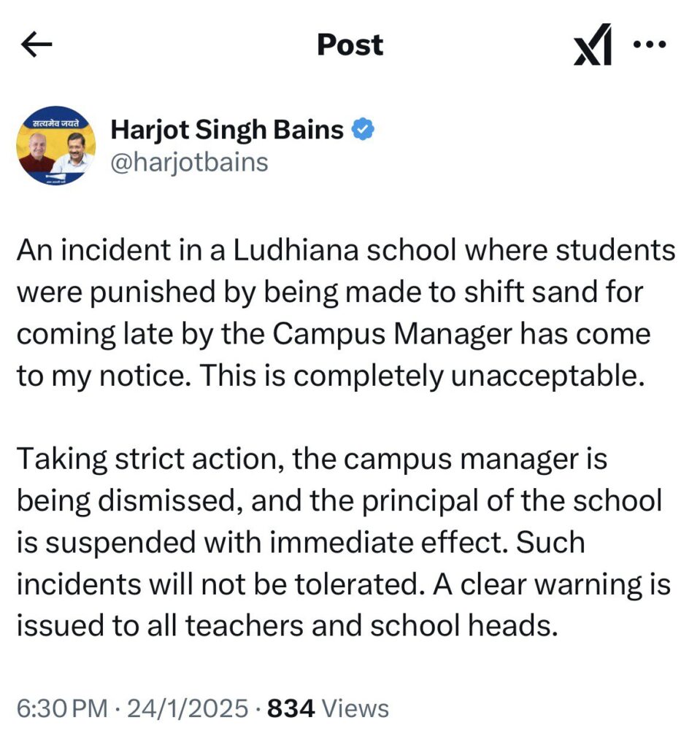Tap the back arrow icon
The image size is (700, 747).
(x=38, y=46)
